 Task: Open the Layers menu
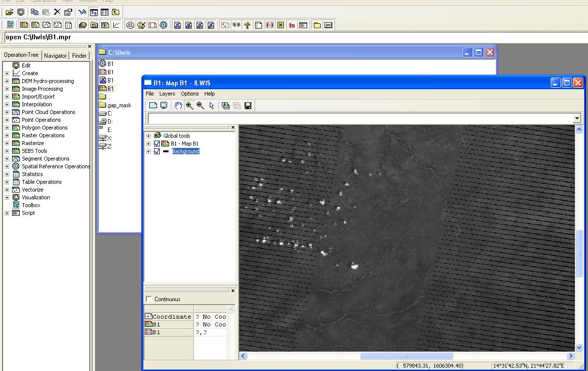pos(167,94)
